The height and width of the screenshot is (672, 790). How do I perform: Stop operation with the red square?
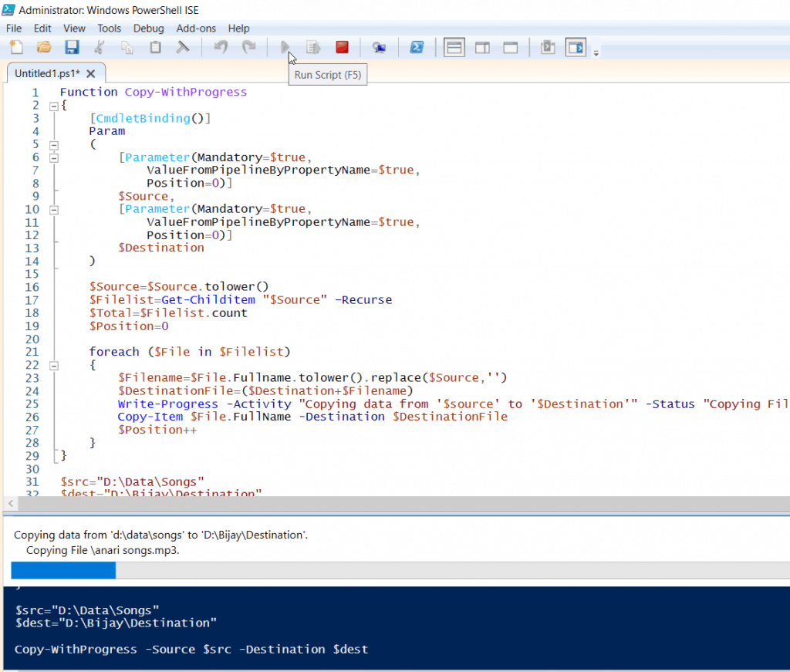click(342, 47)
